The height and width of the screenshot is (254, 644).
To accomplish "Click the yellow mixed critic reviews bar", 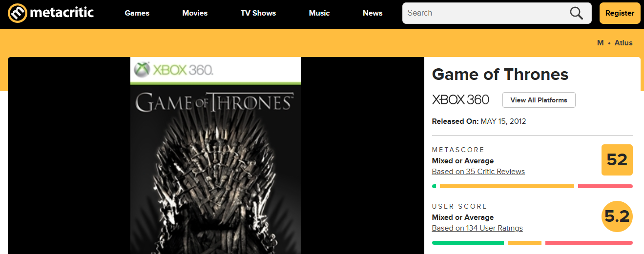I will [507, 186].
